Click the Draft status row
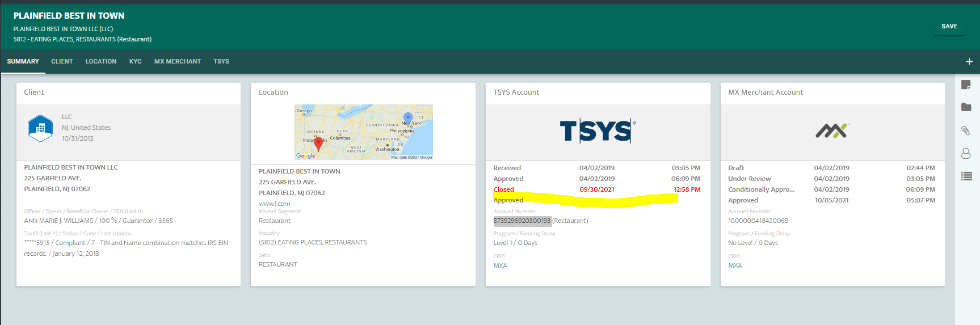 click(x=832, y=168)
